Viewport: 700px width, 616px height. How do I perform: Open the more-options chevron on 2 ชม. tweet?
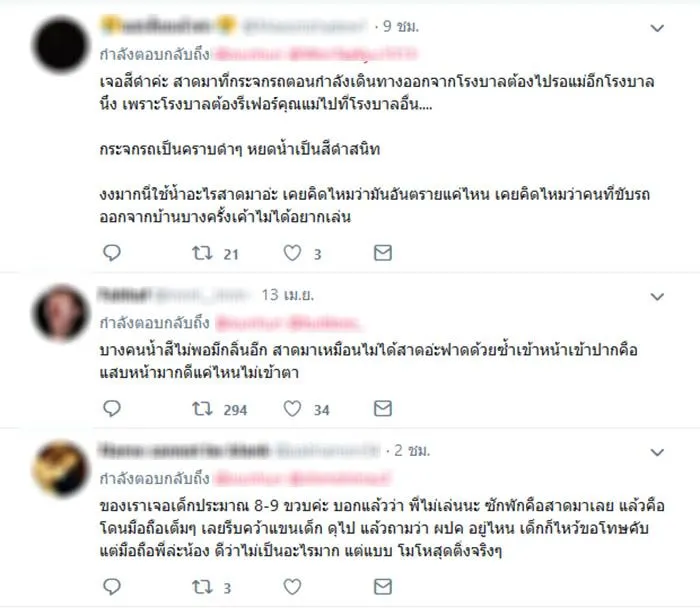coord(657,453)
